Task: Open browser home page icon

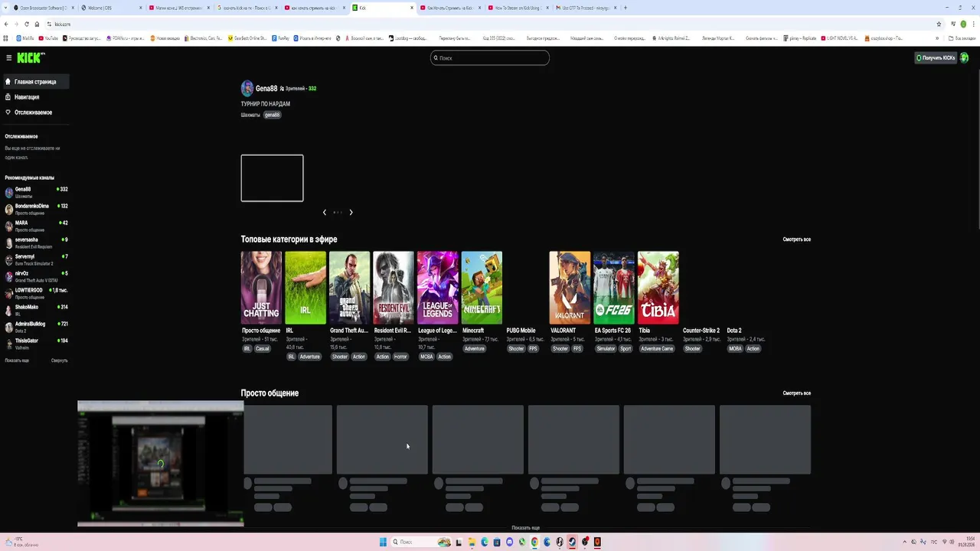Action: pyautogui.click(x=37, y=24)
